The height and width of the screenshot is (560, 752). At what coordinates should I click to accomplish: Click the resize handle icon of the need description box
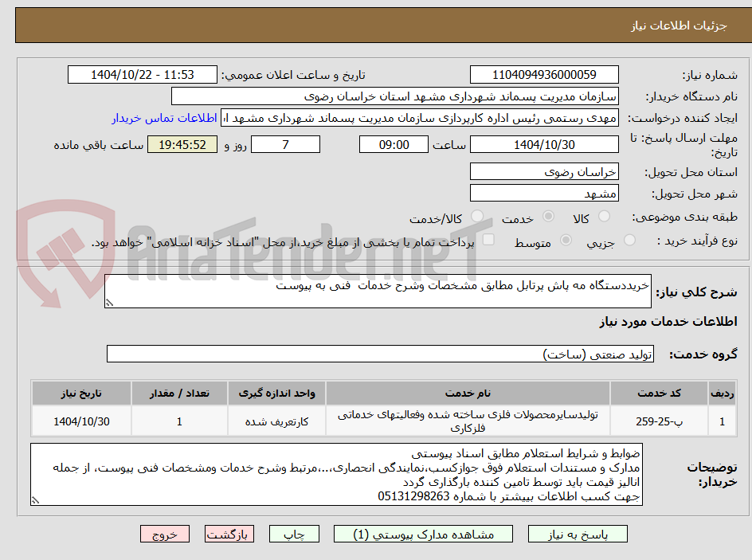pyautogui.click(x=110, y=301)
